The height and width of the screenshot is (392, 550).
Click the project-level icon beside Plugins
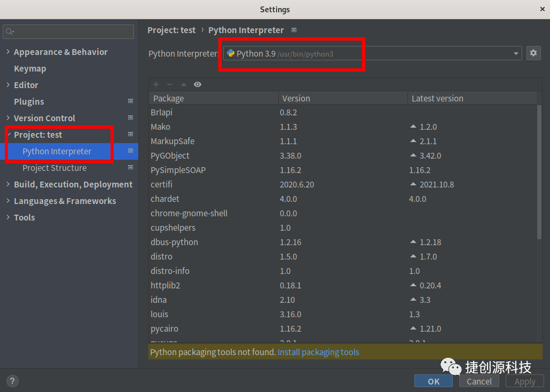[130, 101]
